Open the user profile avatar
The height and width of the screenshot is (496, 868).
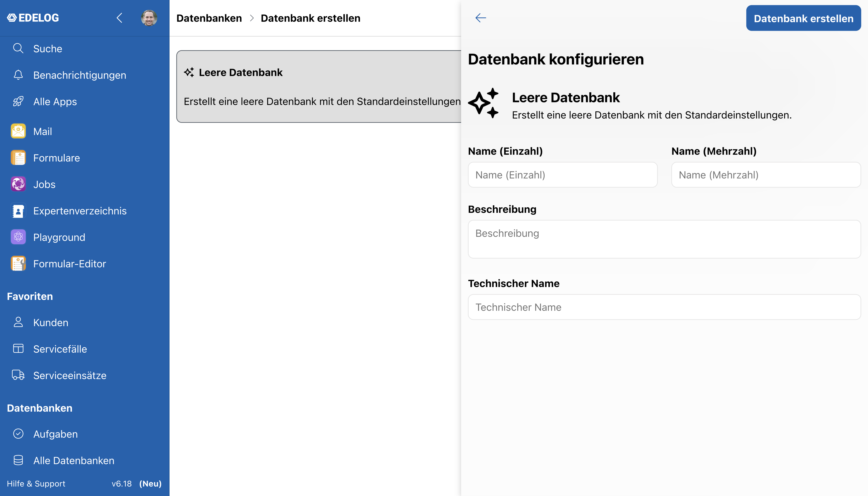(x=149, y=18)
